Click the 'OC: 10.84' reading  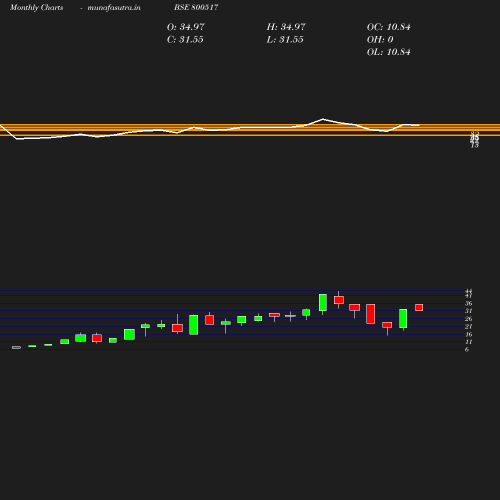point(389,27)
